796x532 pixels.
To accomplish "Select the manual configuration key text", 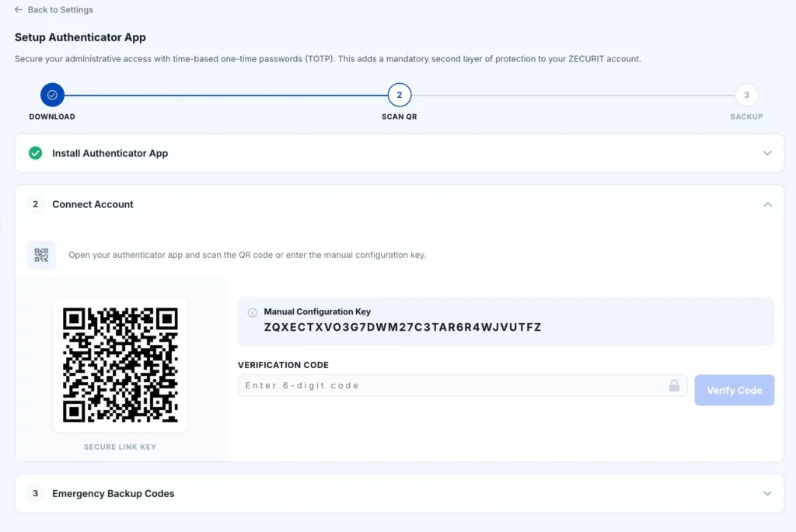I will click(403, 327).
